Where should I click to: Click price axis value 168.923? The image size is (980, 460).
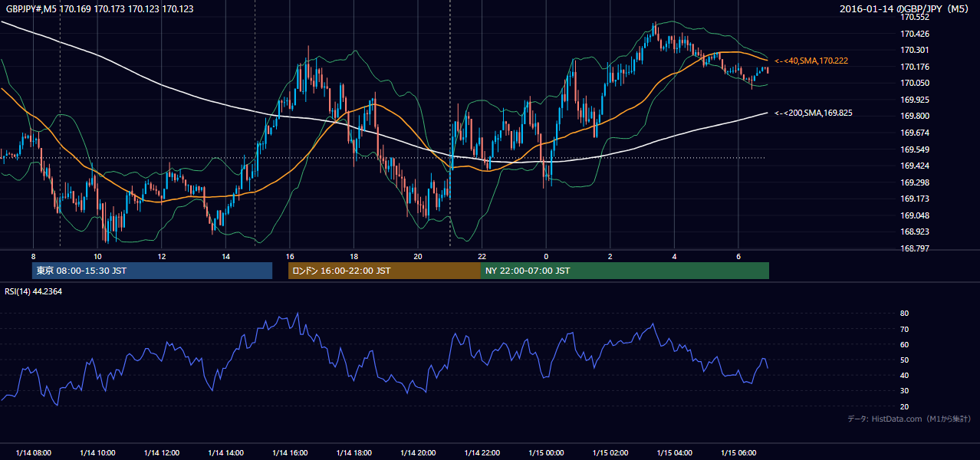click(915, 232)
